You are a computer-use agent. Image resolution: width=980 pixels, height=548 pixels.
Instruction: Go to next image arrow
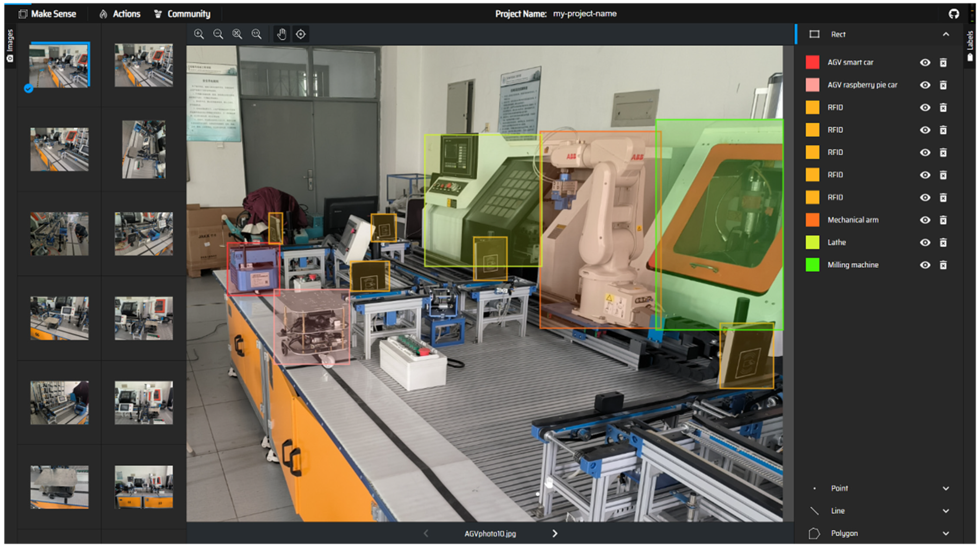click(x=555, y=534)
